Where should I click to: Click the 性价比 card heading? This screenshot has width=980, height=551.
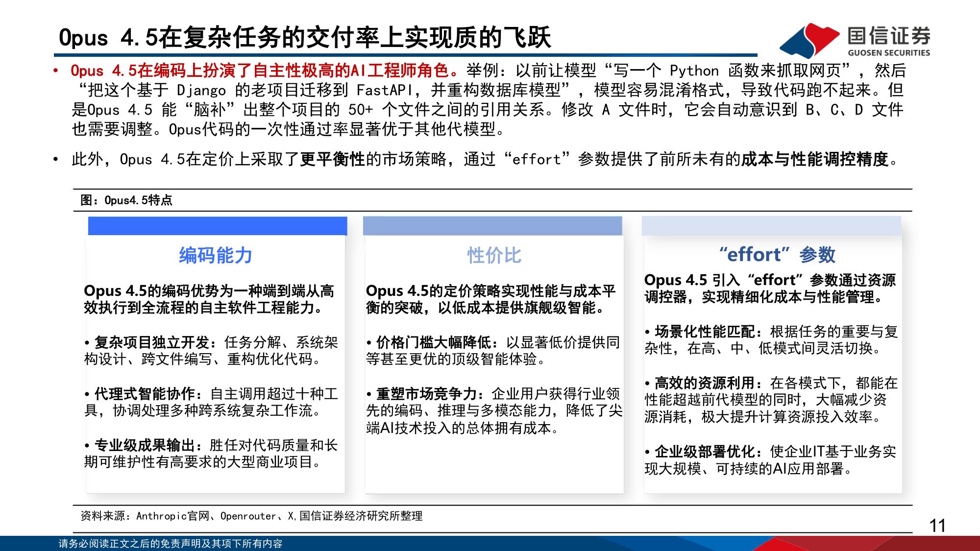pos(494,255)
